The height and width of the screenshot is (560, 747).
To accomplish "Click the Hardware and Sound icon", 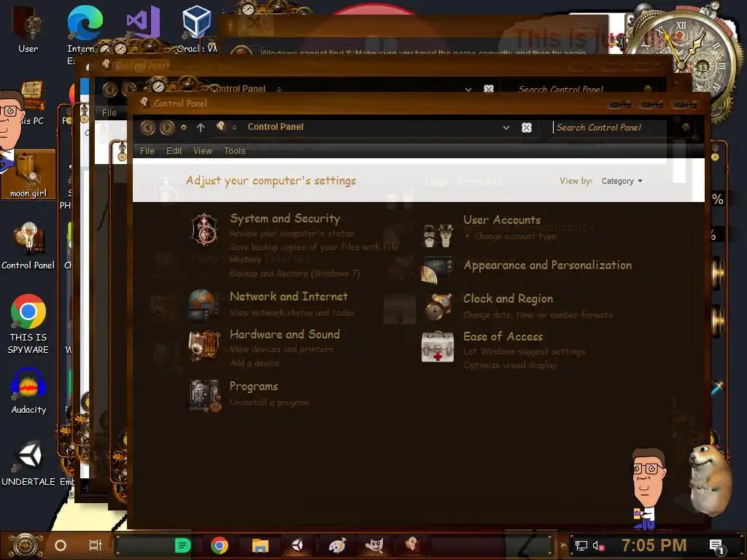I will [x=204, y=346].
